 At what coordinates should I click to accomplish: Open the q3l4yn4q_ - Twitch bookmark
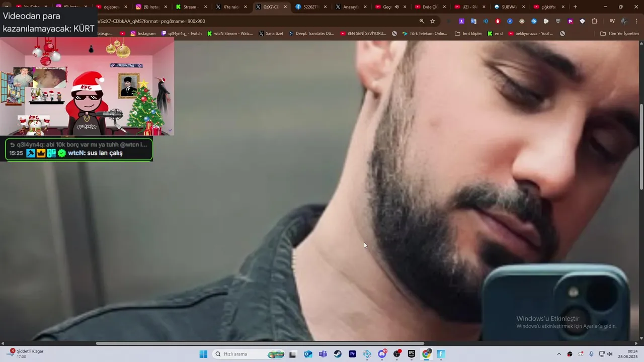point(181,34)
